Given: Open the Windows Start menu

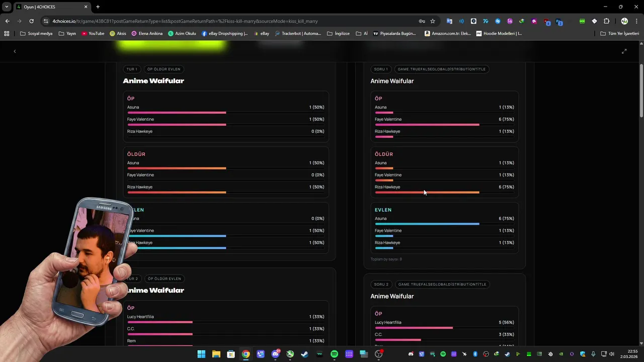Looking at the screenshot, I should [201, 354].
